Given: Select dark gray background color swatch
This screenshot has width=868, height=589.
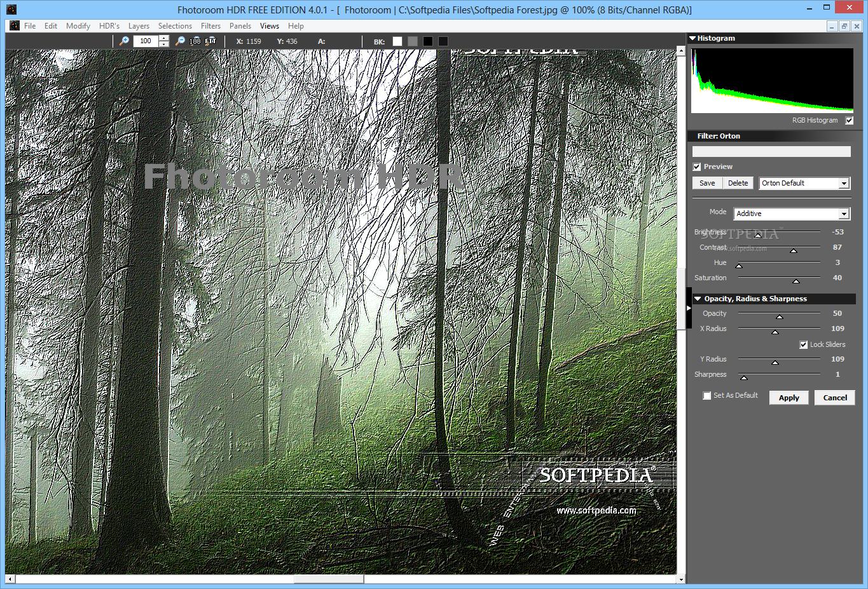Looking at the screenshot, I should point(443,41).
